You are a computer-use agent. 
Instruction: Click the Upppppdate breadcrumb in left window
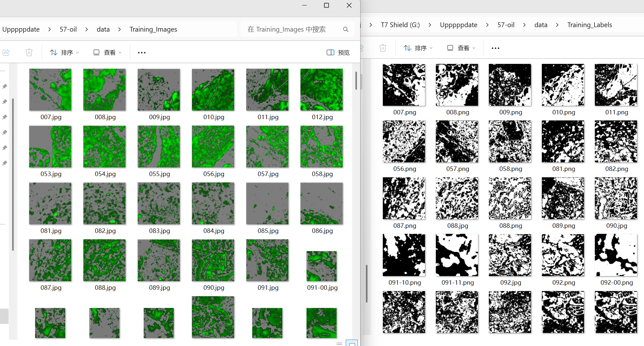tap(21, 29)
